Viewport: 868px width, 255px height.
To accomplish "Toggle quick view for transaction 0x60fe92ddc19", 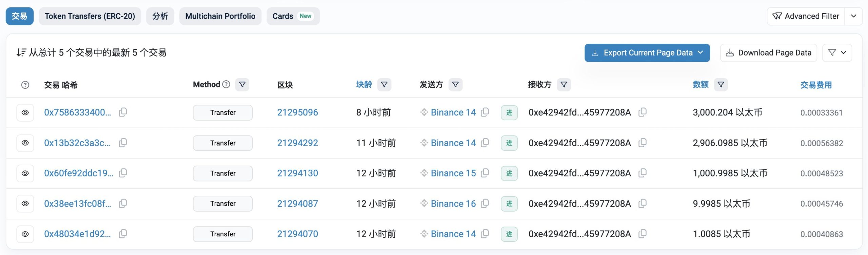I will pyautogui.click(x=25, y=173).
